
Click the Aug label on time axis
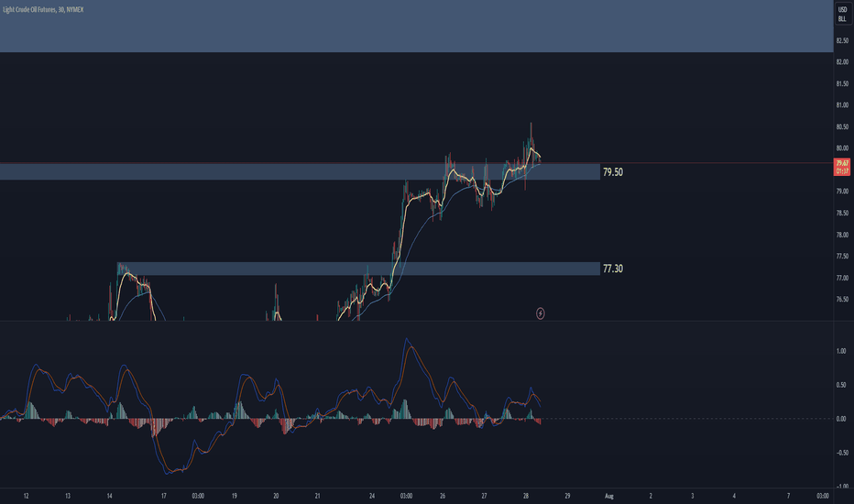pos(609,496)
